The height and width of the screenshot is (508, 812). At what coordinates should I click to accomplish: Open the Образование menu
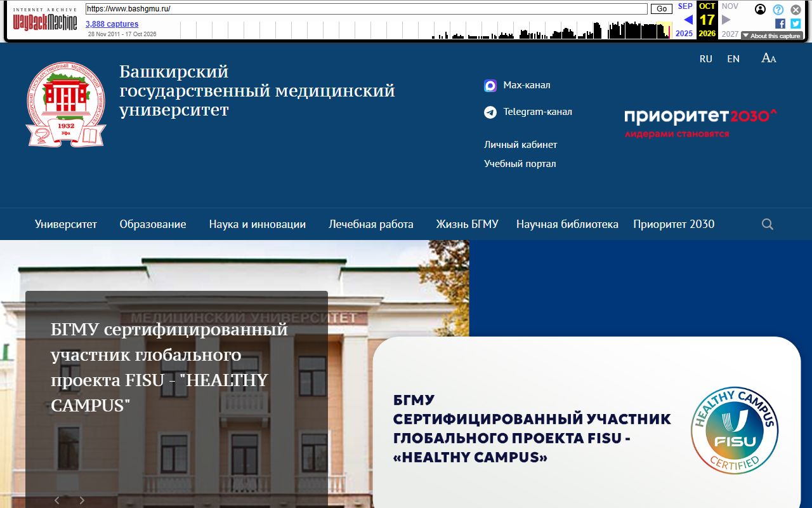click(153, 224)
